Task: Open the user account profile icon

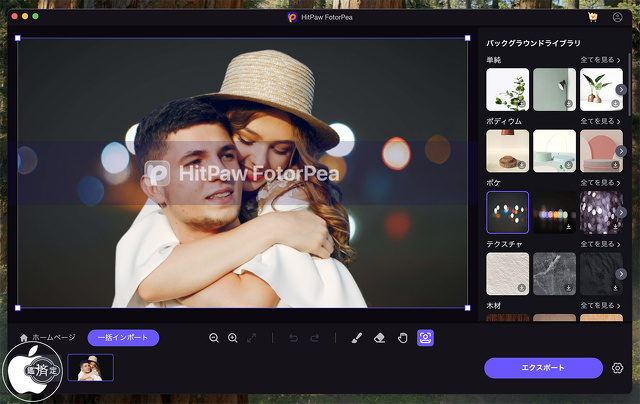Action: click(617, 17)
